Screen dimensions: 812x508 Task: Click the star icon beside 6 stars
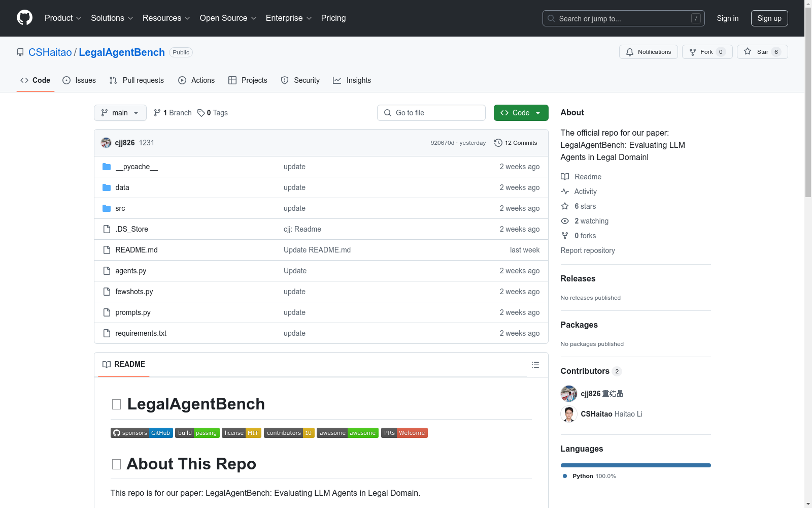565,206
